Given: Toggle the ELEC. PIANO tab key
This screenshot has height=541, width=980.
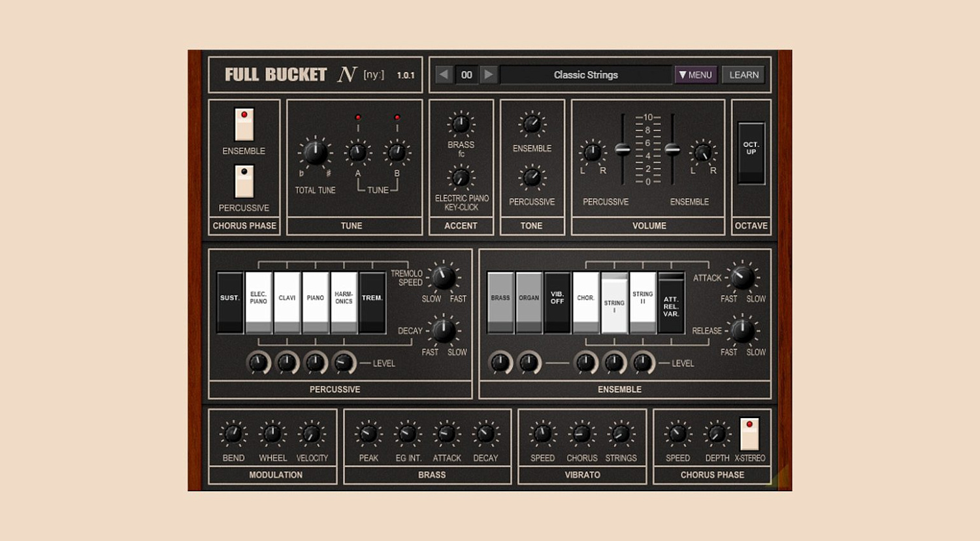Looking at the screenshot, I should (x=258, y=303).
